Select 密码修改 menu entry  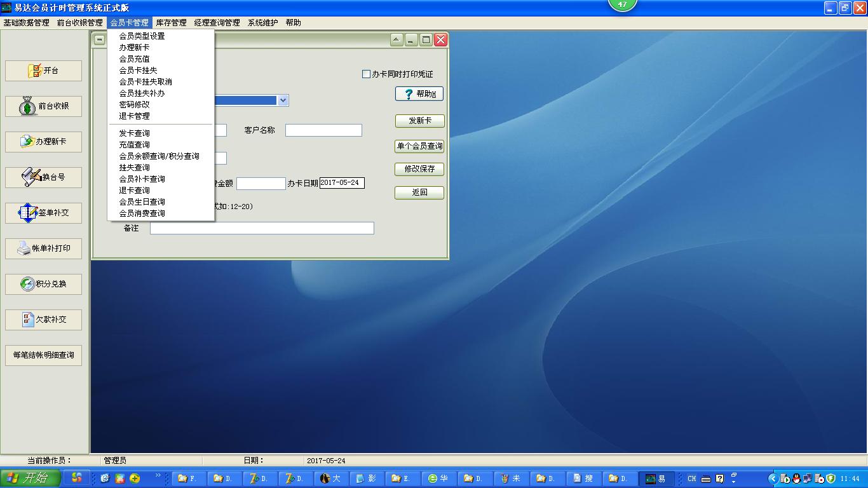click(x=161, y=105)
